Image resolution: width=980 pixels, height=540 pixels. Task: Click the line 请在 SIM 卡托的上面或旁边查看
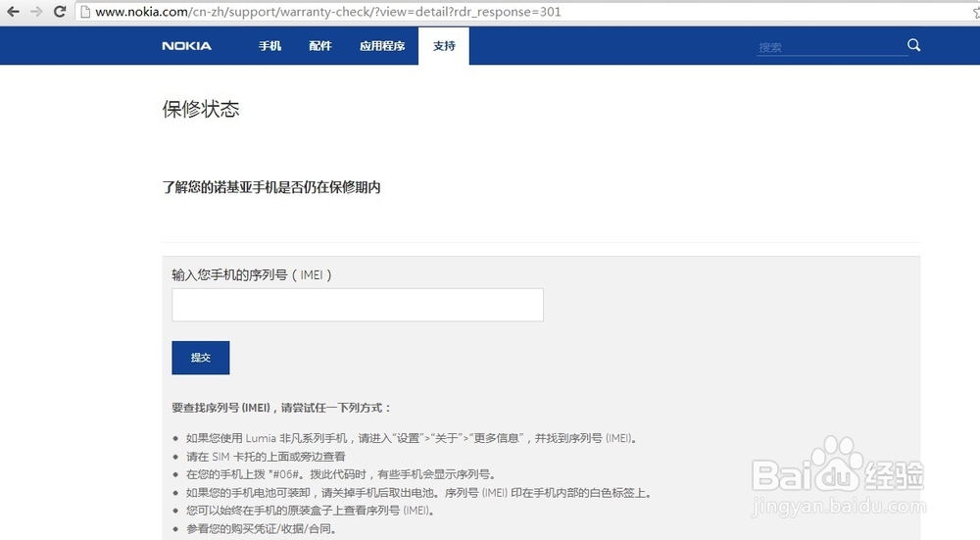(x=266, y=457)
